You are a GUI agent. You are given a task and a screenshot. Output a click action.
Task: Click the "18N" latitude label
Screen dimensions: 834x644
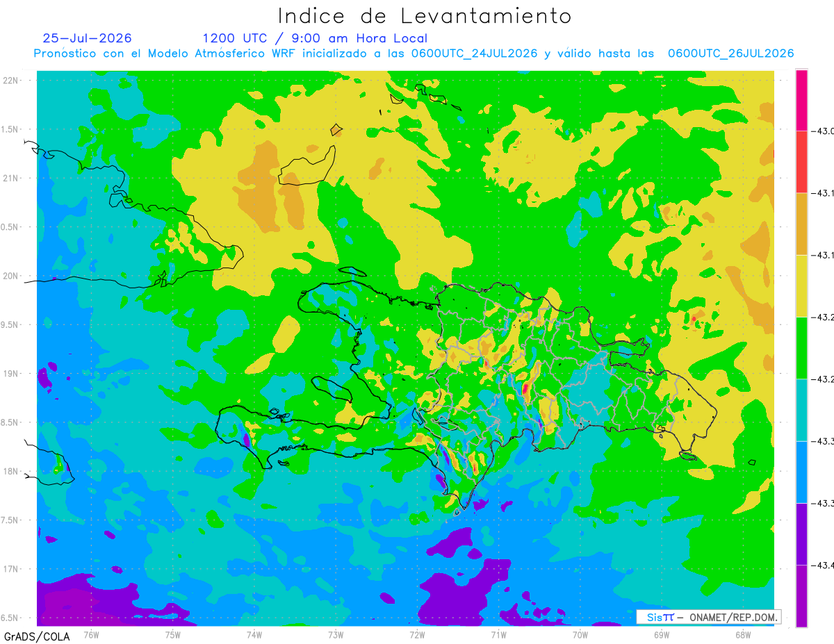tap(10, 471)
